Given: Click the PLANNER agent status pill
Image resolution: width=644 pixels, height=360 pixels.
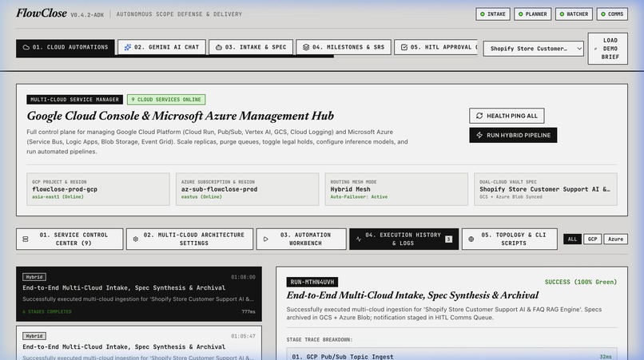Looking at the screenshot, I should 533,14.
